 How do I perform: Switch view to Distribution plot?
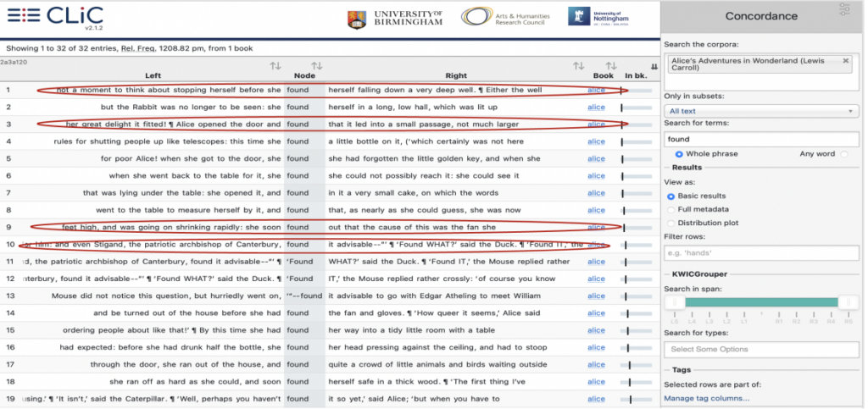click(x=672, y=222)
